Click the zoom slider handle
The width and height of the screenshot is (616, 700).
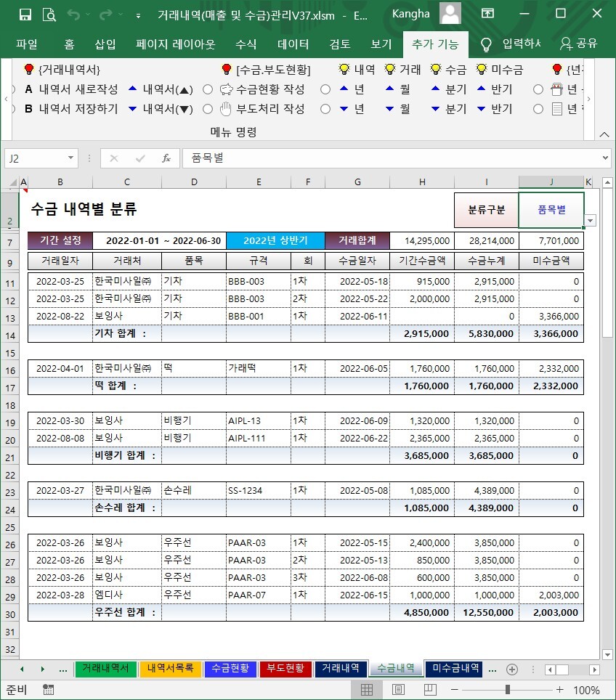508,690
